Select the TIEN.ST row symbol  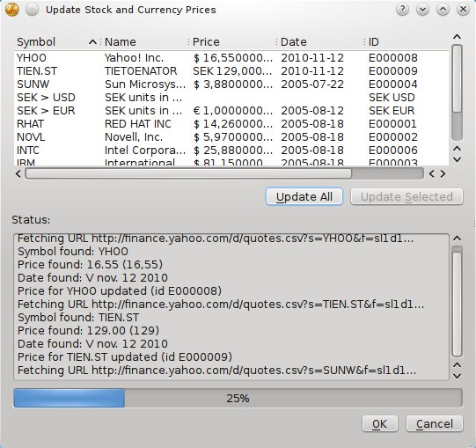pos(37,71)
